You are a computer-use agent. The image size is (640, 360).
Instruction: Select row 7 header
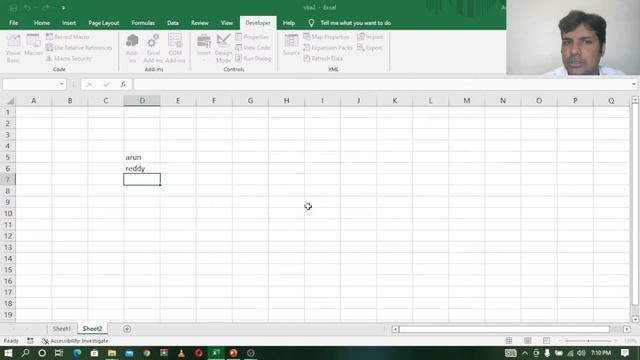(7, 180)
